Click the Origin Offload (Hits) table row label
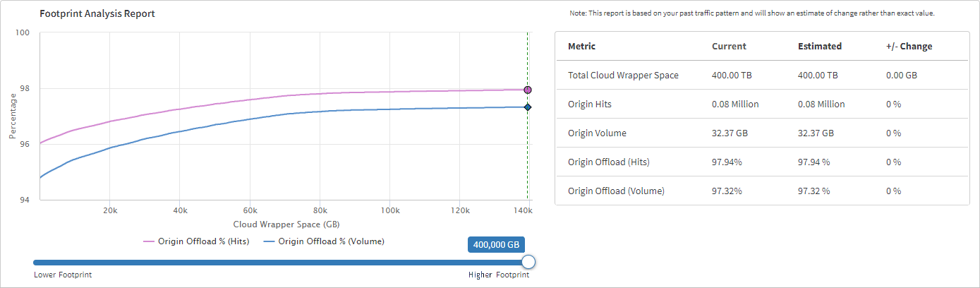The width and height of the screenshot is (980, 288). (608, 162)
